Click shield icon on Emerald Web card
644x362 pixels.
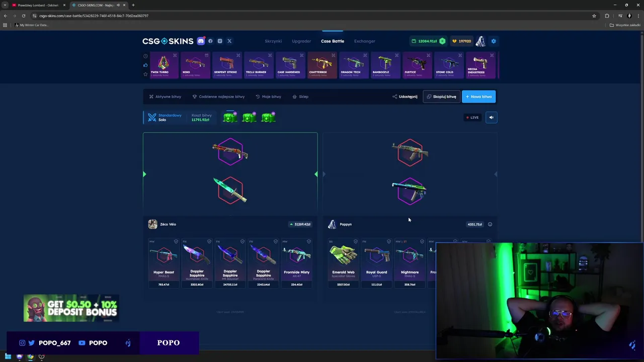[356, 242]
